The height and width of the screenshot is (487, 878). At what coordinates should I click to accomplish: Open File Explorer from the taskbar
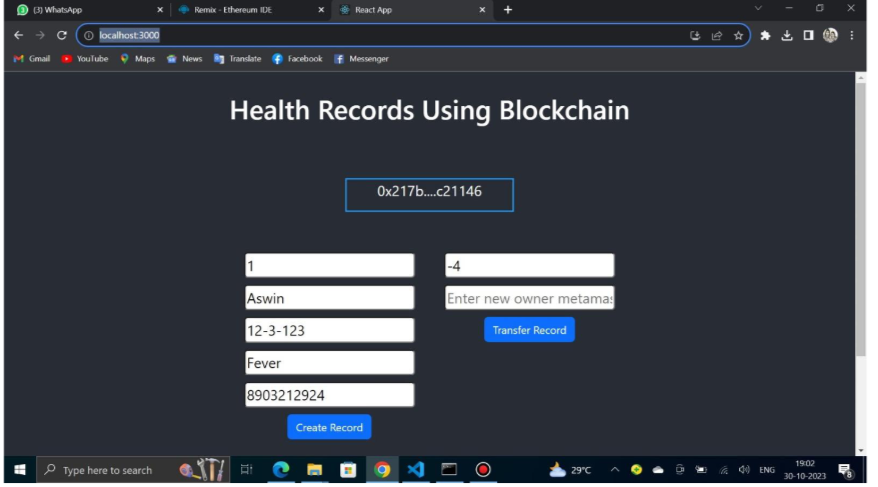tap(314, 469)
